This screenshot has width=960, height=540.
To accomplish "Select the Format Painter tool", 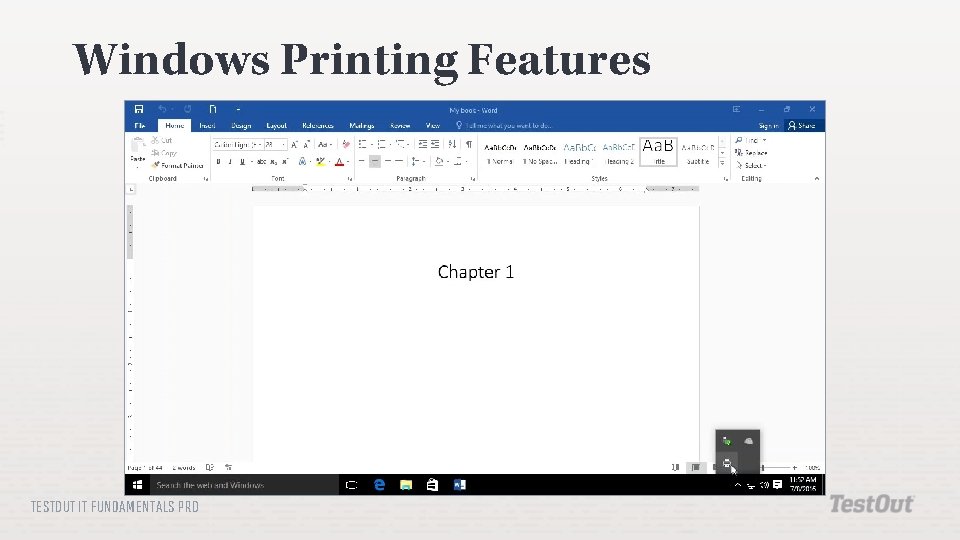I will [178, 165].
